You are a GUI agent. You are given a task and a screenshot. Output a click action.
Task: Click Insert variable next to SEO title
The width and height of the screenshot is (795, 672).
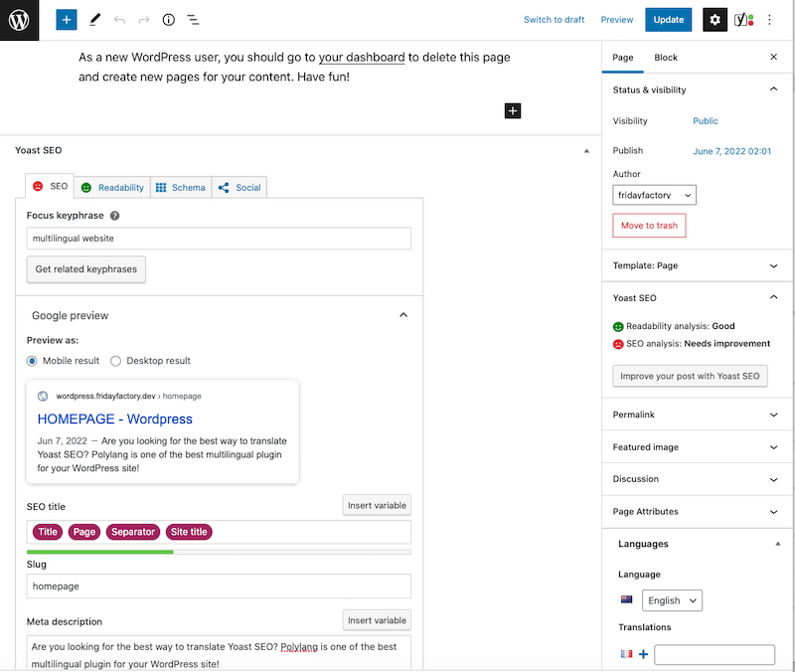click(377, 505)
